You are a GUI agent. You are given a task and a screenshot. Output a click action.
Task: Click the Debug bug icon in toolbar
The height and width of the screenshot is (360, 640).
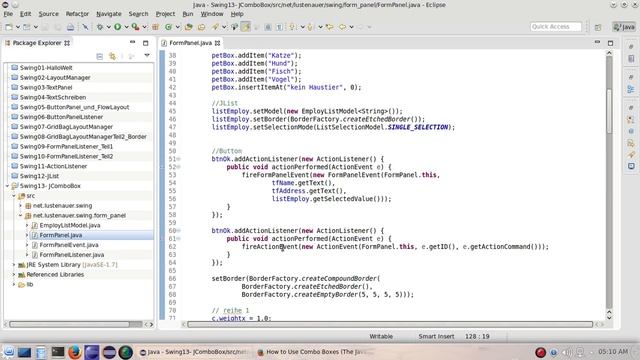100,27
